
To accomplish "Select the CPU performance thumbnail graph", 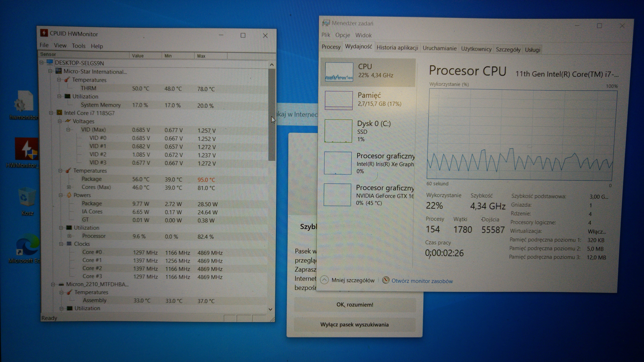I will point(339,72).
